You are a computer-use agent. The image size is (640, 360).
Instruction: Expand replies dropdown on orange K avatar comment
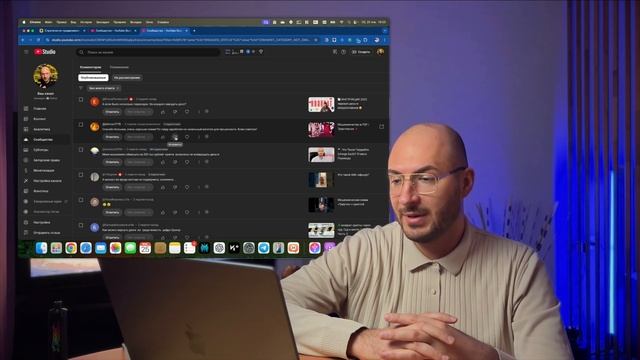click(x=139, y=111)
